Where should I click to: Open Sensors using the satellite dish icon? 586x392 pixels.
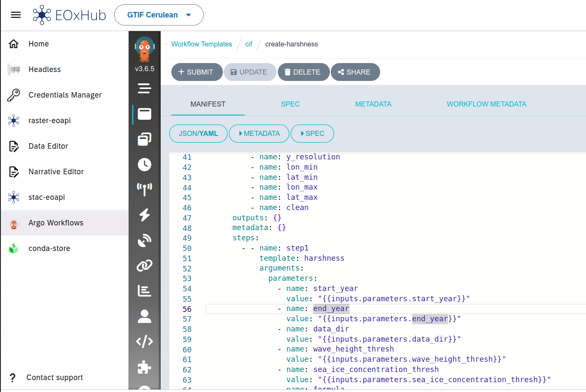tap(144, 240)
